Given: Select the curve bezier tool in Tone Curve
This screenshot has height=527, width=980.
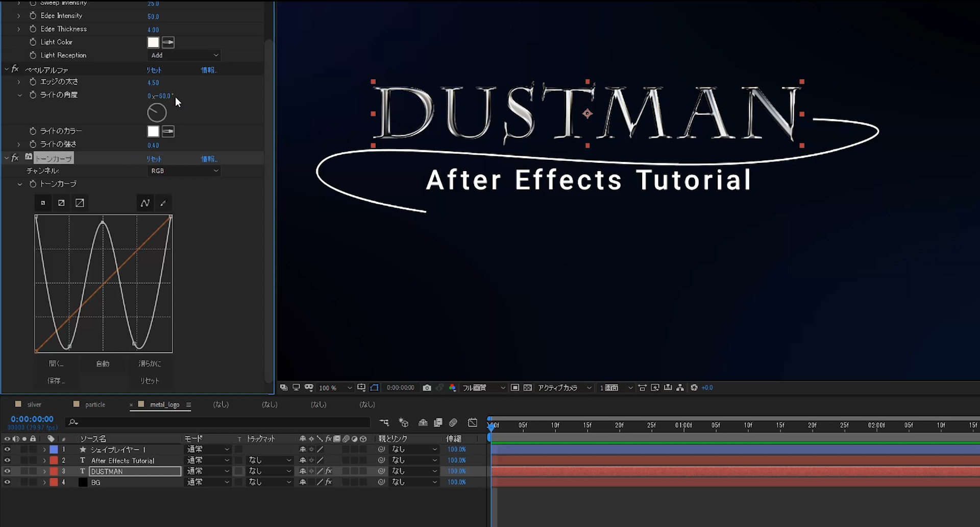Looking at the screenshot, I should [x=145, y=203].
